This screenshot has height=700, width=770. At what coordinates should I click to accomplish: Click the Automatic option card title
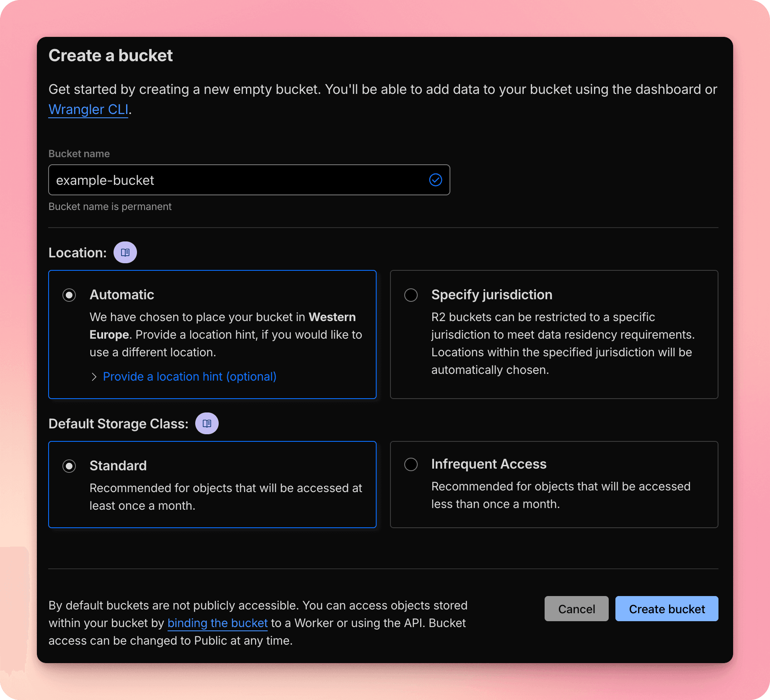pos(122,295)
